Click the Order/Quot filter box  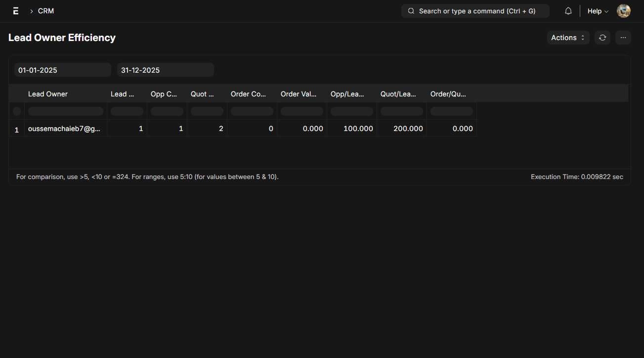(x=452, y=111)
